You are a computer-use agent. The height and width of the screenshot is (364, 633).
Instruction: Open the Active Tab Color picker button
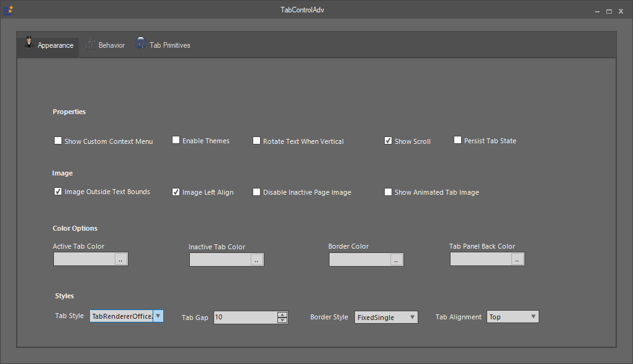(x=122, y=259)
